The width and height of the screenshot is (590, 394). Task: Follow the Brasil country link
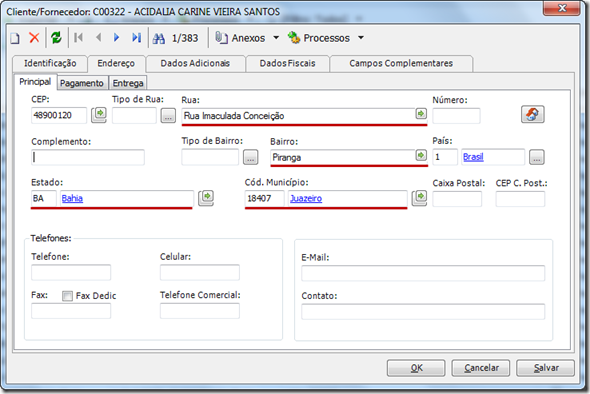tap(473, 157)
